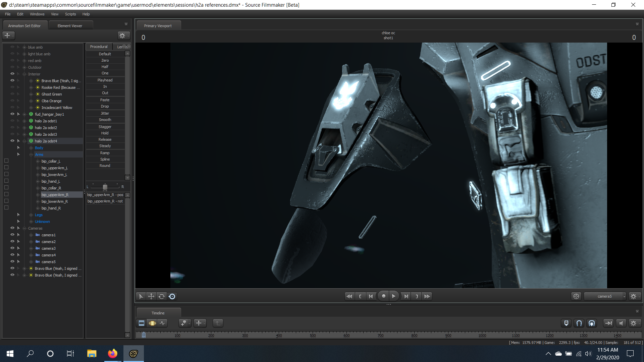The width and height of the screenshot is (644, 362).
Task: Select the bip_upperArm_R - rot channel
Action: point(105,201)
